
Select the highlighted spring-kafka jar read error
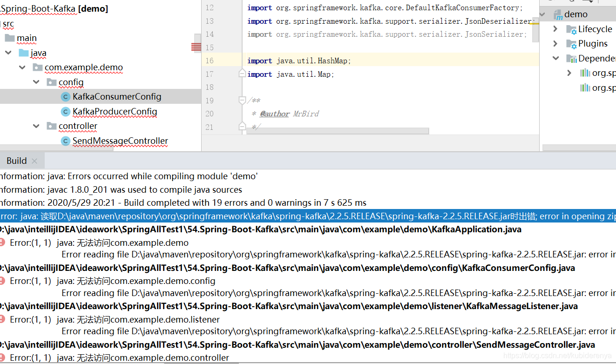tap(308, 216)
